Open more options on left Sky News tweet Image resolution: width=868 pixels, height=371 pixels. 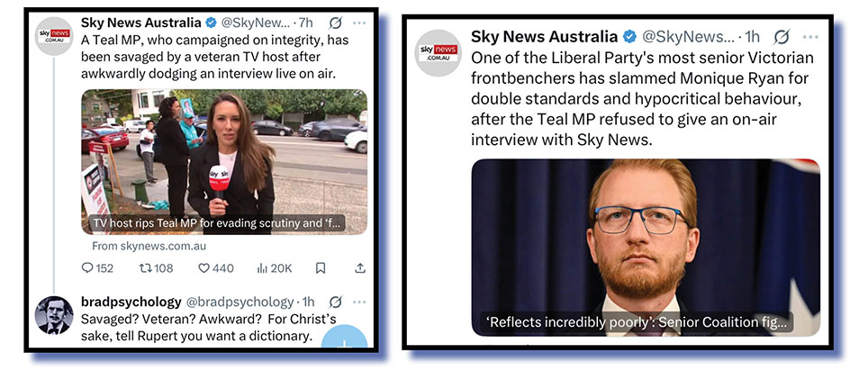(x=359, y=23)
